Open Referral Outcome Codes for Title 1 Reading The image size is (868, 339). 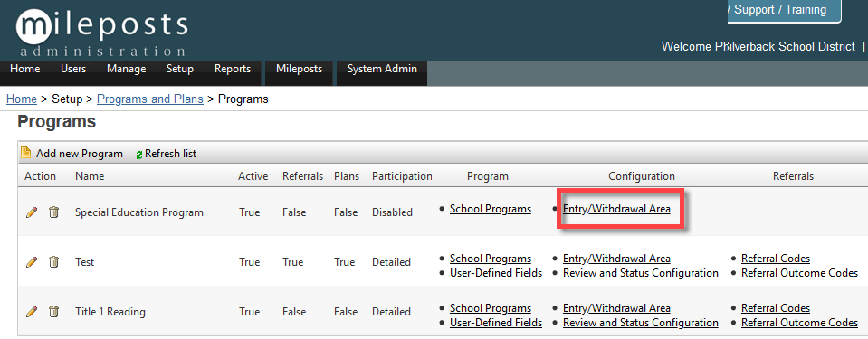[799, 323]
